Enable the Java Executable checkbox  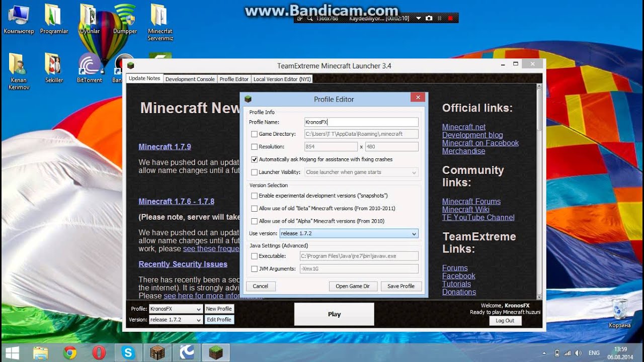coord(254,256)
